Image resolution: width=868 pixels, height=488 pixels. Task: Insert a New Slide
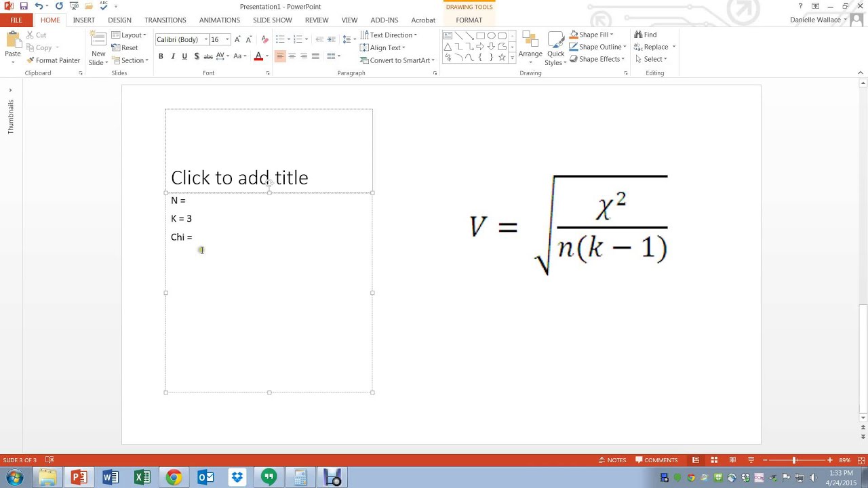(98, 48)
